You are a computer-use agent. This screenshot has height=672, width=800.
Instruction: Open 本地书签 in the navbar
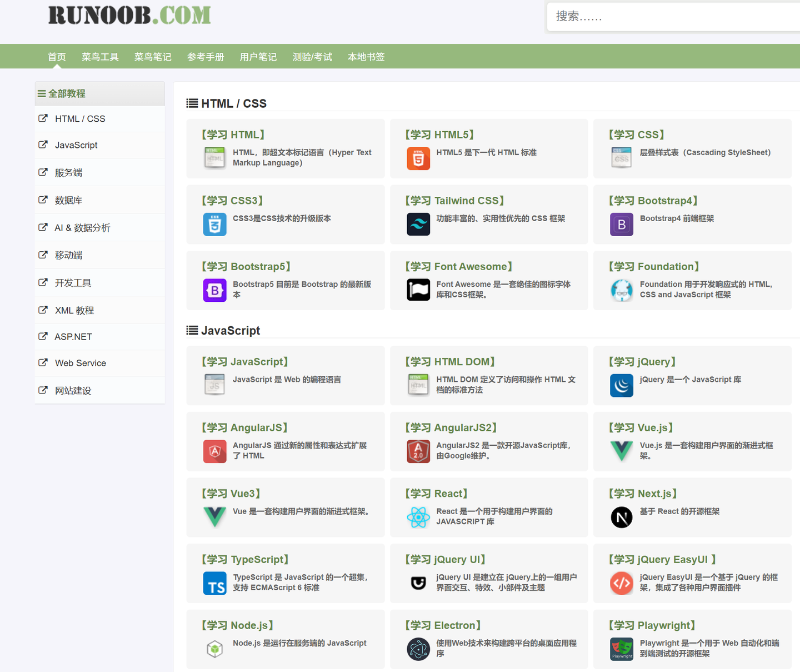pyautogui.click(x=366, y=57)
